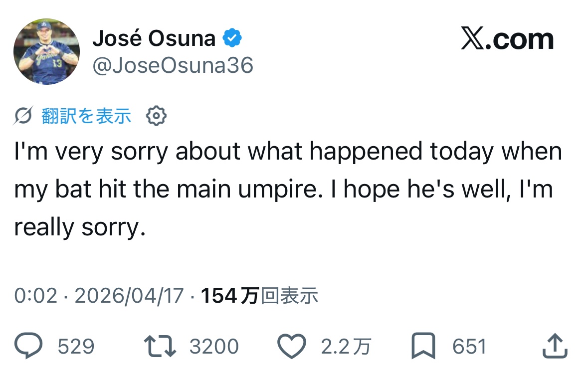Bookmark the post with bookmark icon
This screenshot has height=383, width=588.
click(x=423, y=347)
